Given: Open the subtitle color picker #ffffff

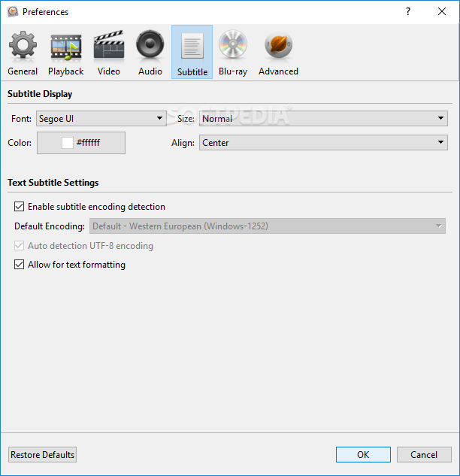Looking at the screenshot, I should coord(81,143).
